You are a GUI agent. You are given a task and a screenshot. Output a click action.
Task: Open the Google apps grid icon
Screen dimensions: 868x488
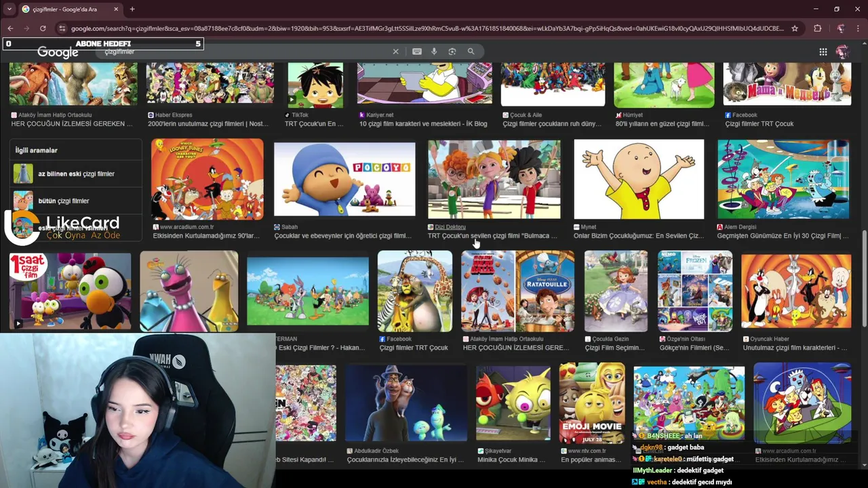pos(823,52)
